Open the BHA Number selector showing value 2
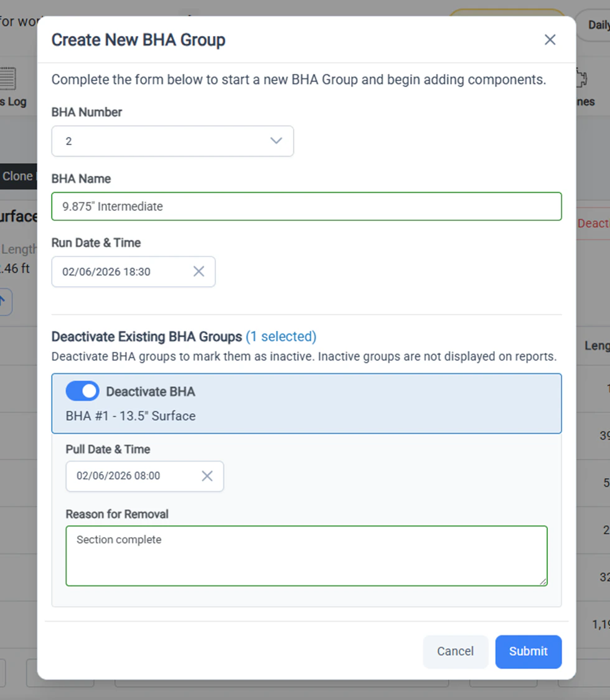The height and width of the screenshot is (700, 610). click(172, 141)
